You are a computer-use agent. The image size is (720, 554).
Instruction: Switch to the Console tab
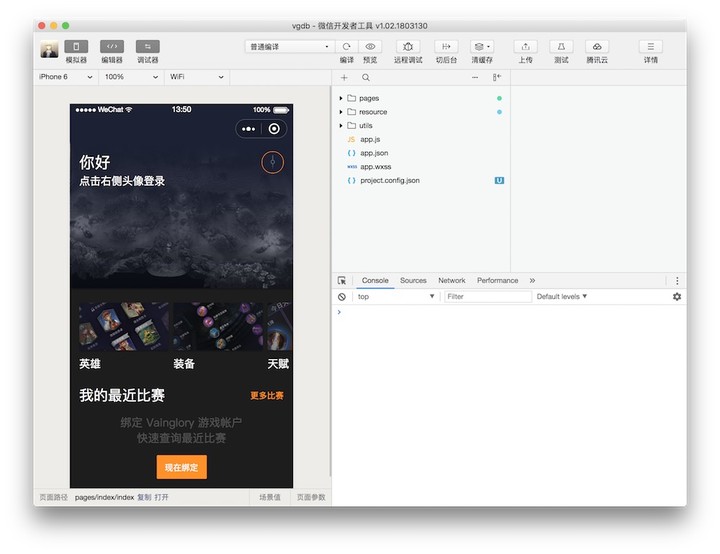pos(375,281)
